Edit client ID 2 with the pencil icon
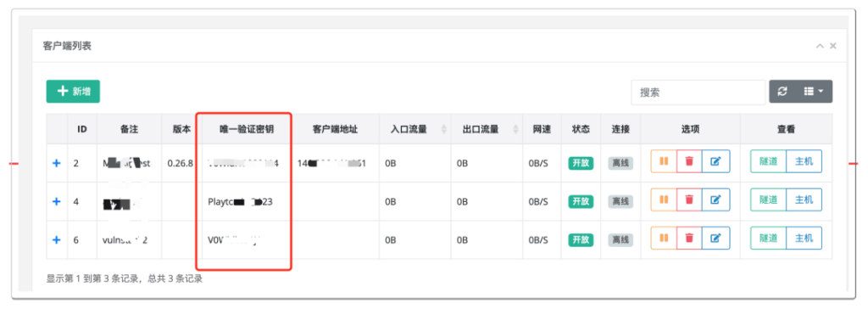Viewport: 868px width, 309px height. (715, 161)
